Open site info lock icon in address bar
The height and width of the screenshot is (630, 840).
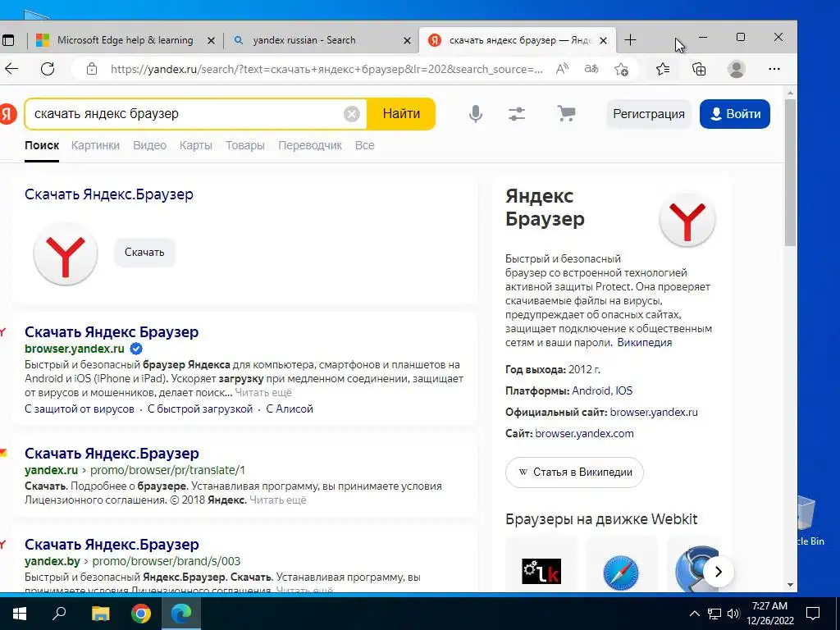(92, 69)
